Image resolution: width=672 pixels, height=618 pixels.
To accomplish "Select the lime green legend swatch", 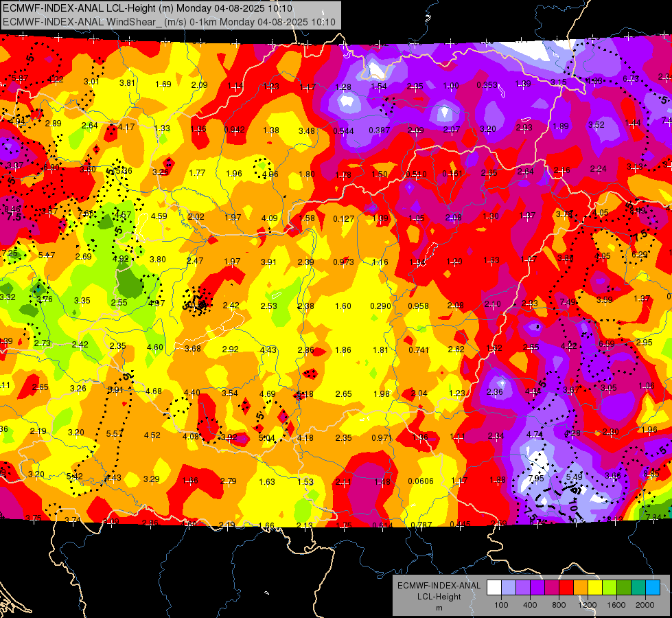I will (x=610, y=588).
